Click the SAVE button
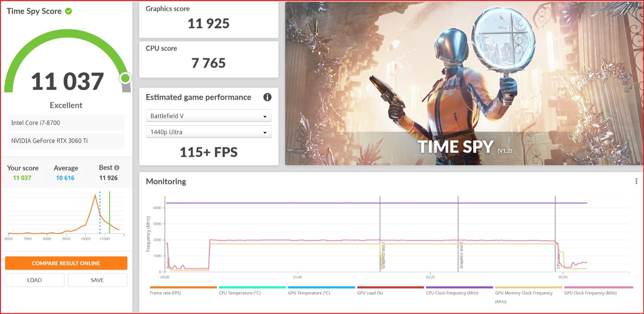Image resolution: width=644 pixels, height=314 pixels. coord(97,280)
